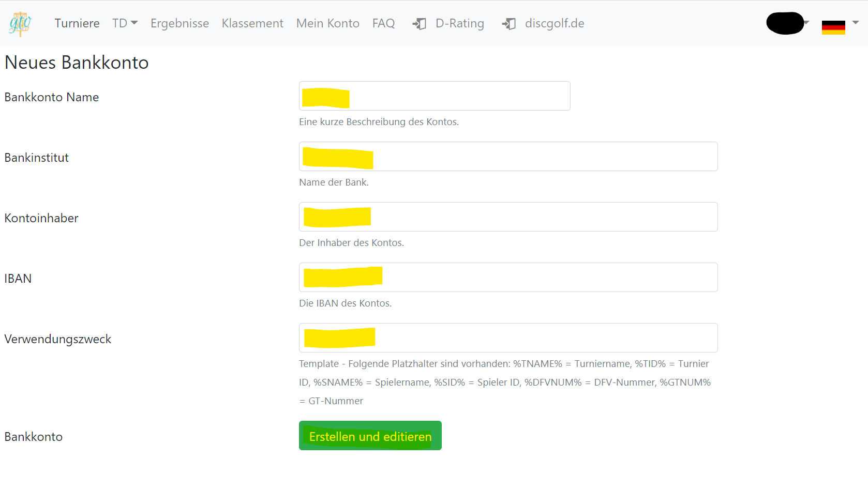This screenshot has width=868, height=490.
Task: Click the external link icon before D-Rating
Action: [419, 24]
